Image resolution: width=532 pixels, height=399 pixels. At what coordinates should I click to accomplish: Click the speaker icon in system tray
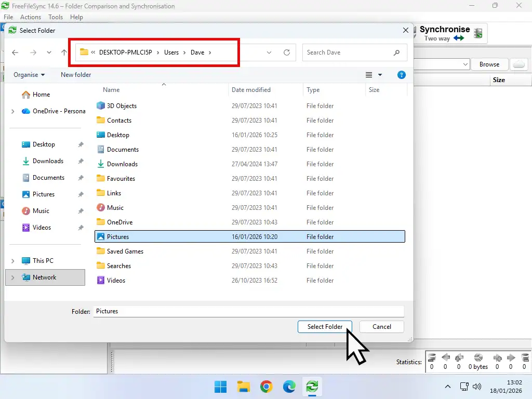477,387
